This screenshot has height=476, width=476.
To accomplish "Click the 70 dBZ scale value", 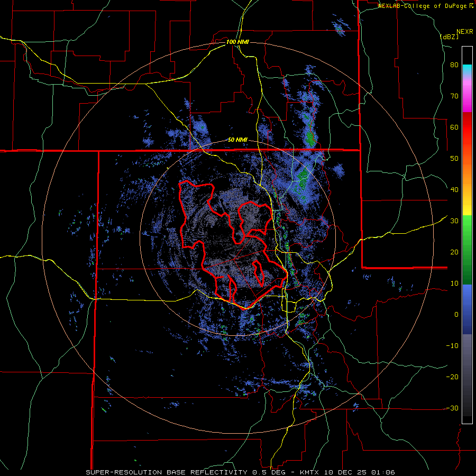I will [454, 96].
